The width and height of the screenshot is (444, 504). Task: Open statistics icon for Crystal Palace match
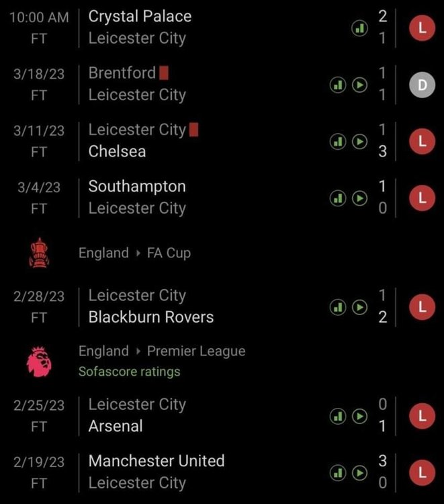359,28
